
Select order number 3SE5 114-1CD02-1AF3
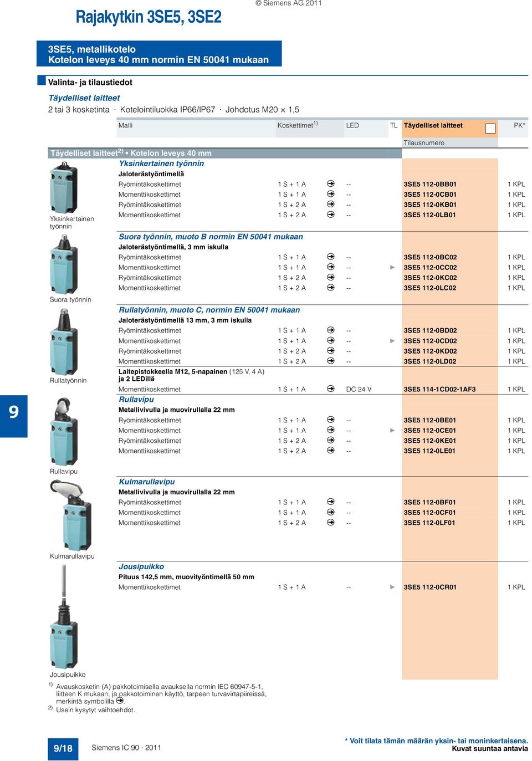coord(439,389)
